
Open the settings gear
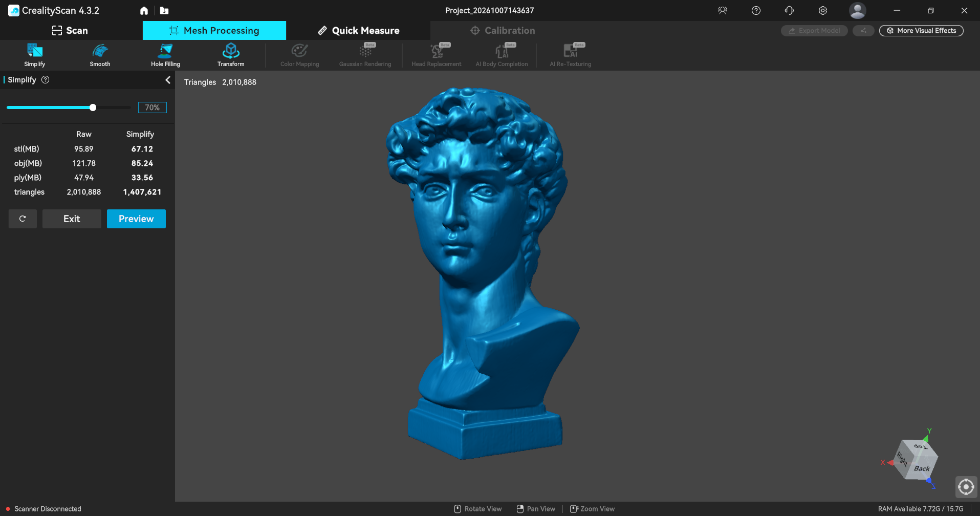[x=823, y=10]
